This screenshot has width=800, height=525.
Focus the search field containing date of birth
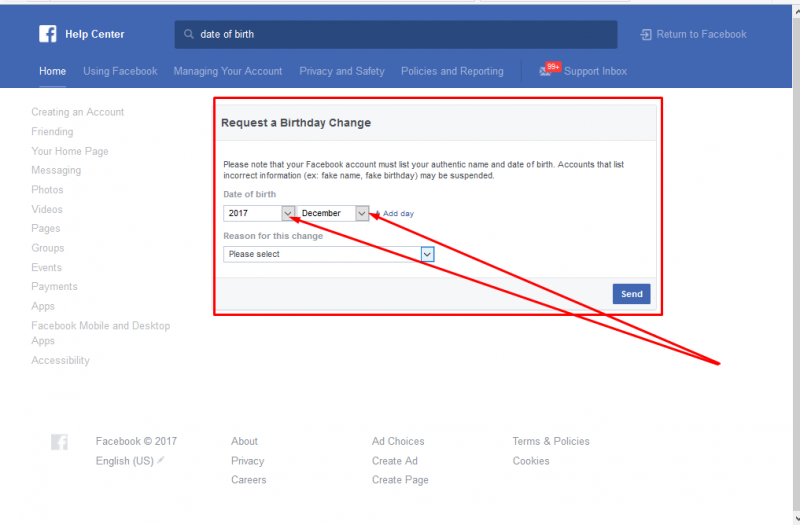(x=396, y=34)
